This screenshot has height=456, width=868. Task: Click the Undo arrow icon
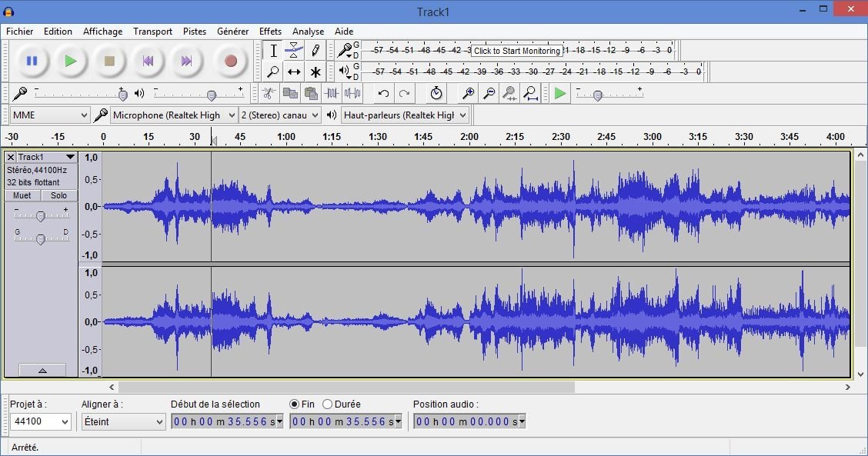(383, 94)
